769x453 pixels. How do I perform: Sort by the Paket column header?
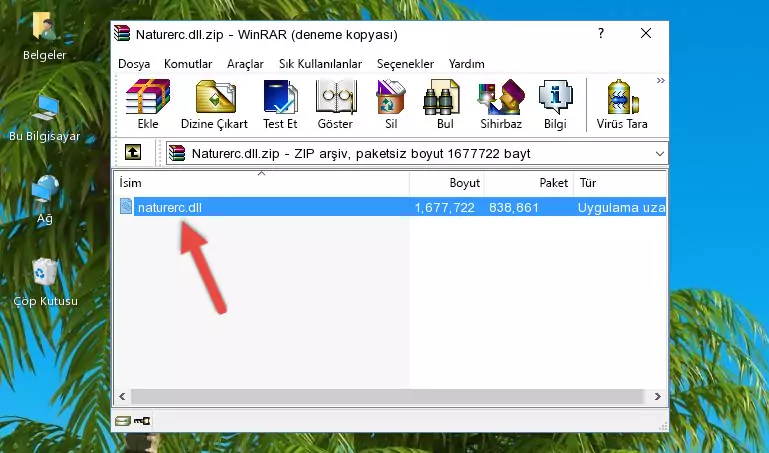[x=529, y=183]
